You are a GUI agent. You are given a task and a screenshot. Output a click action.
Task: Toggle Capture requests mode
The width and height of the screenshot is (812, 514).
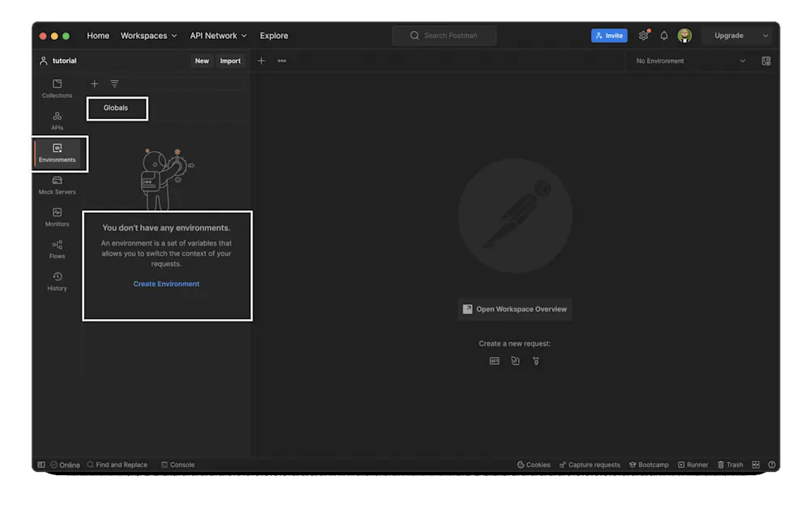click(x=589, y=464)
